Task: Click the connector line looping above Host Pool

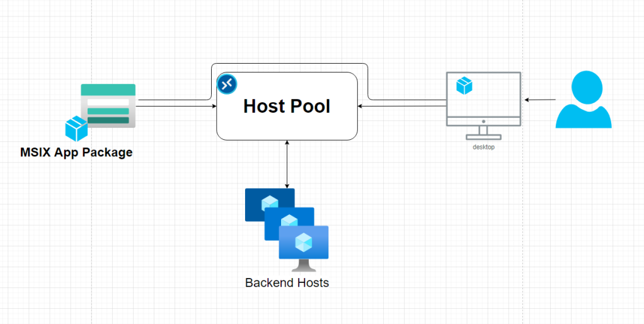Action: point(290,64)
